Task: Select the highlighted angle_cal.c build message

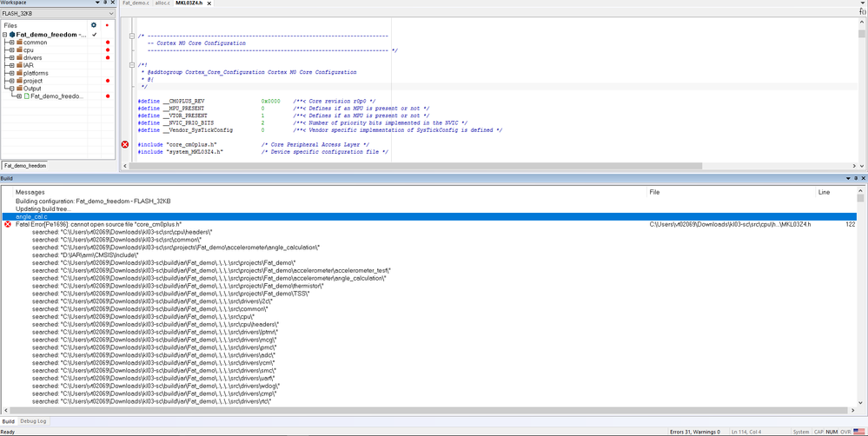Action: pos(429,216)
